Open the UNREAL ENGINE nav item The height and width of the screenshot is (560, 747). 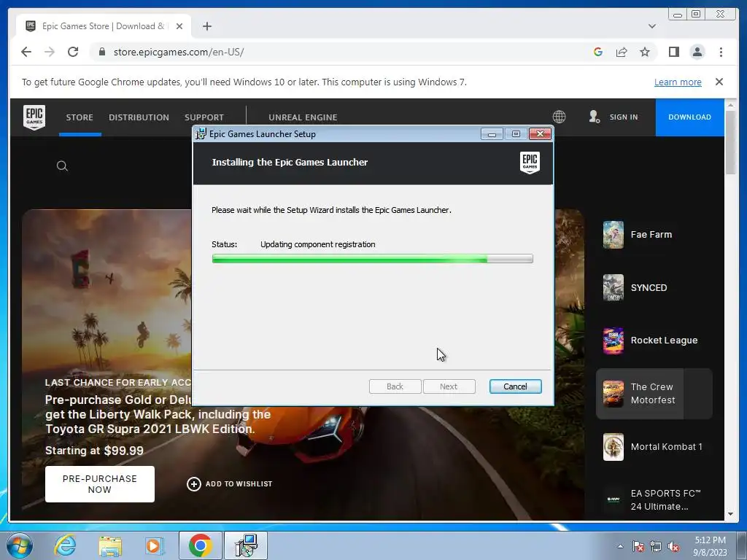pyautogui.click(x=303, y=117)
